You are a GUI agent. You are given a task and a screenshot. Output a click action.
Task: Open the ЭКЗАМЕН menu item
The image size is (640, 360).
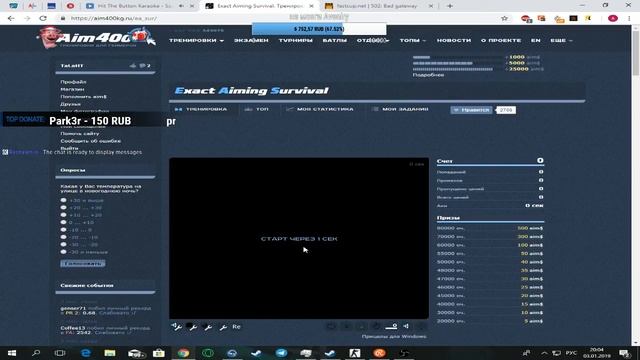[x=251, y=40]
